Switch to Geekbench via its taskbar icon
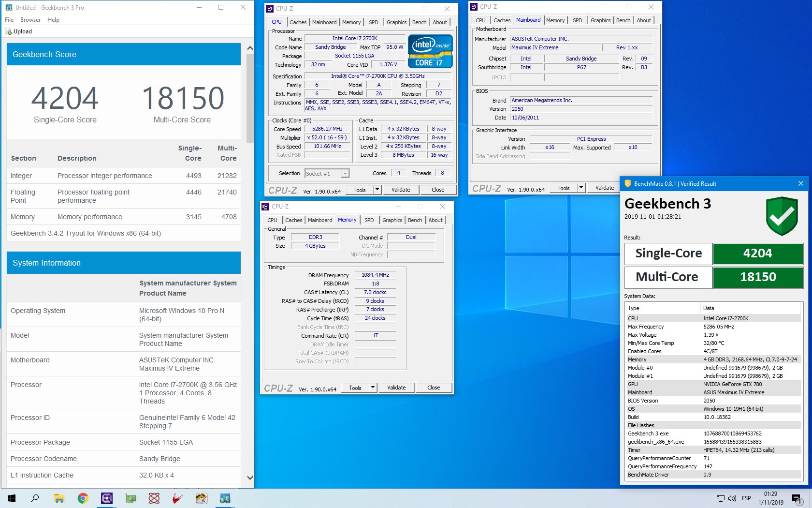The width and height of the screenshot is (812, 508). pos(225,498)
